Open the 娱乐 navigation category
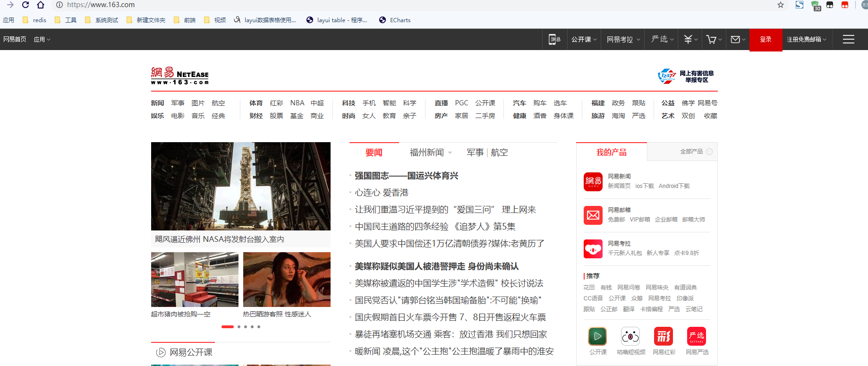 (x=157, y=116)
